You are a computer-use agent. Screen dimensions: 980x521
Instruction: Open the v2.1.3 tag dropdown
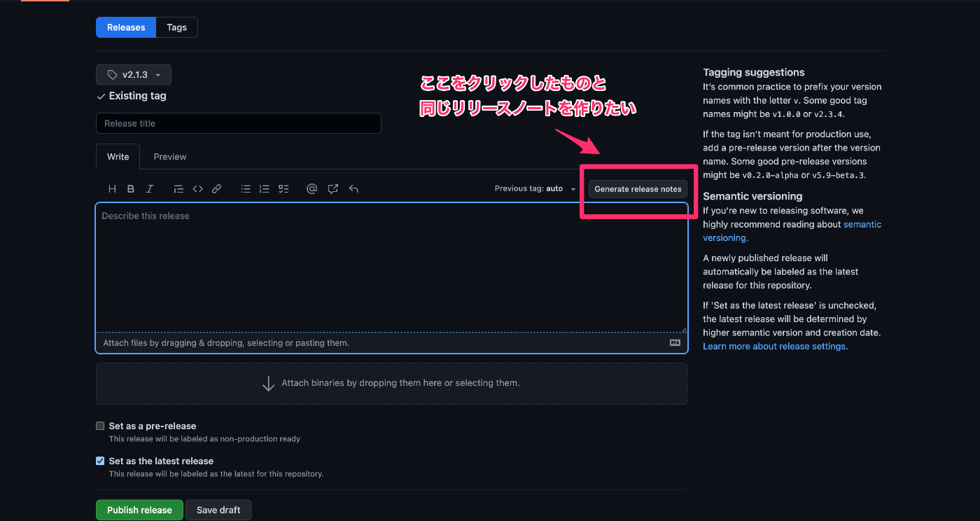coord(133,74)
